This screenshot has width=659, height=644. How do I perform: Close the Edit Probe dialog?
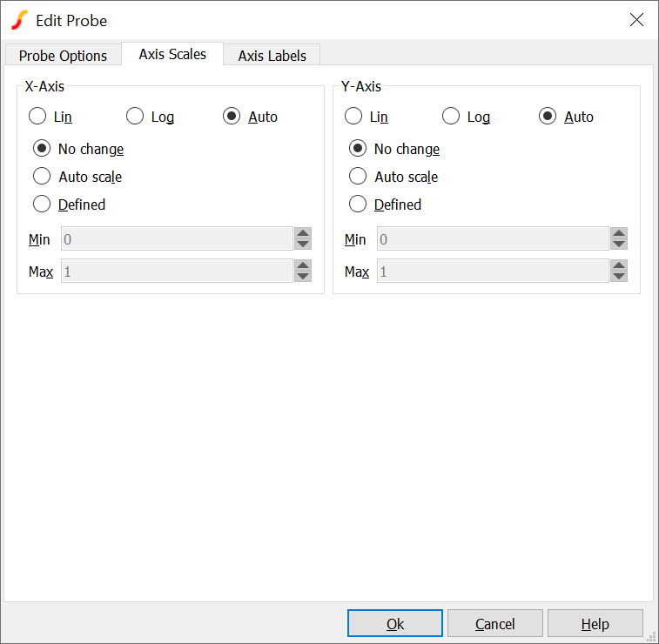pyautogui.click(x=636, y=20)
